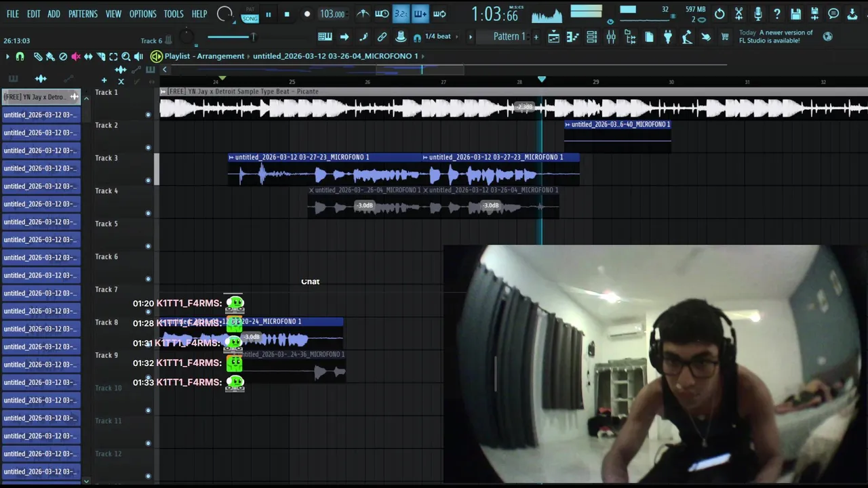Pause playback with the pause button
This screenshot has width=868, height=488.
[x=268, y=14]
